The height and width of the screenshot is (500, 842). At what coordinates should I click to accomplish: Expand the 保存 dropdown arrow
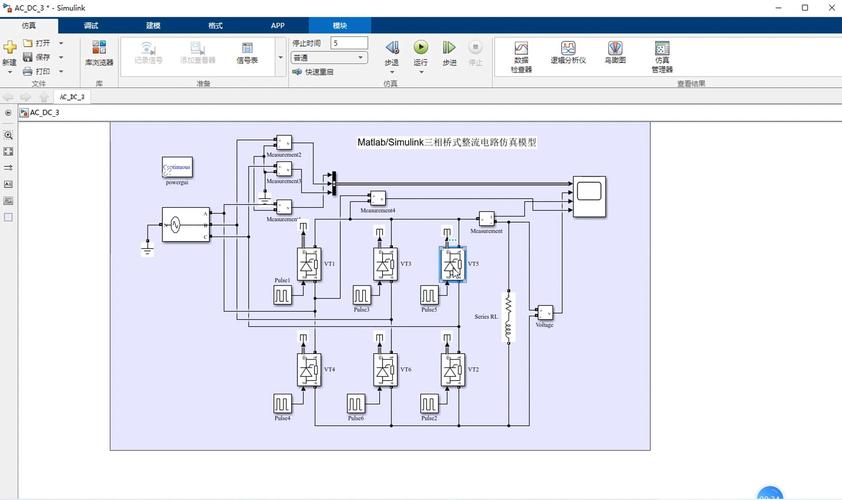[61, 57]
